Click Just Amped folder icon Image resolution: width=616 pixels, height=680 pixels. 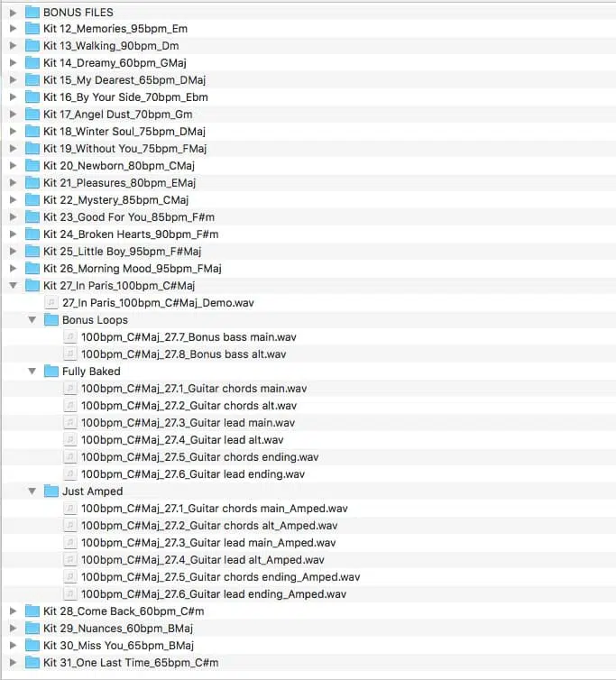coord(51,491)
